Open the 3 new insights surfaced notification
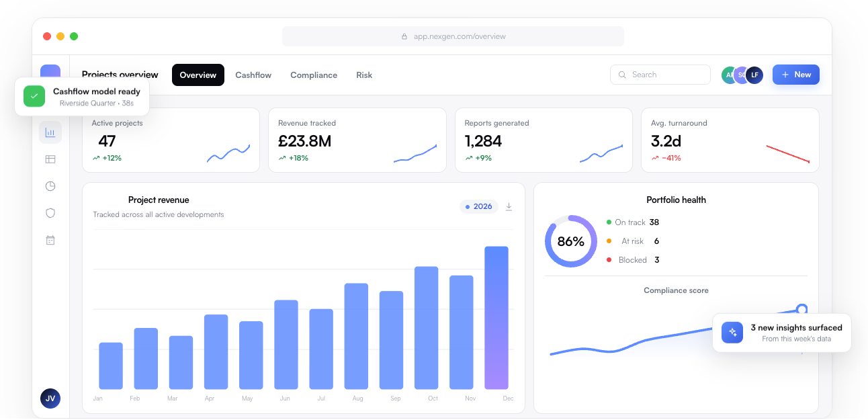 782,333
